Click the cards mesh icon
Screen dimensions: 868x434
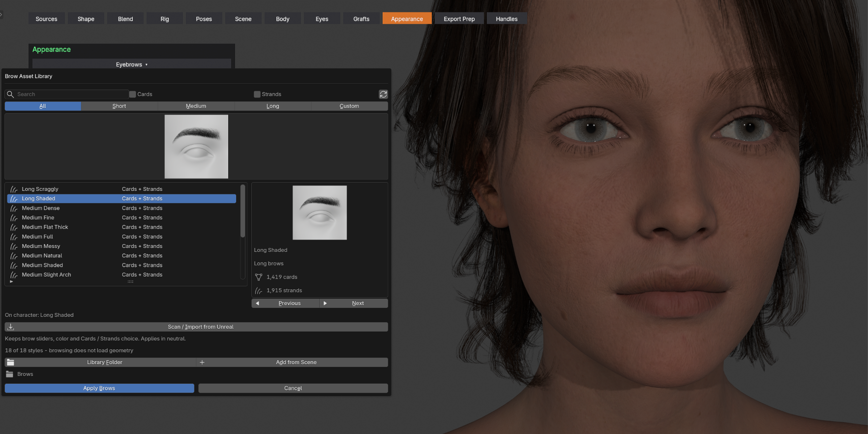[x=259, y=277]
